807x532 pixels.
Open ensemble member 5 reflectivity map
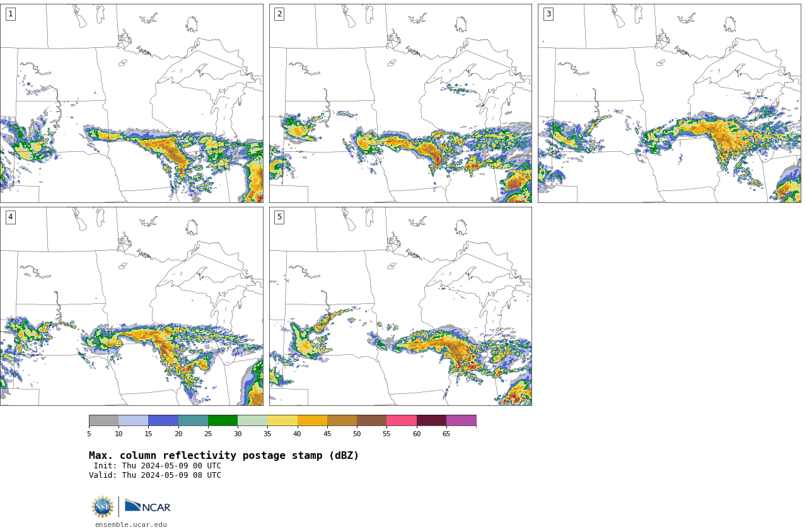[x=400, y=306]
